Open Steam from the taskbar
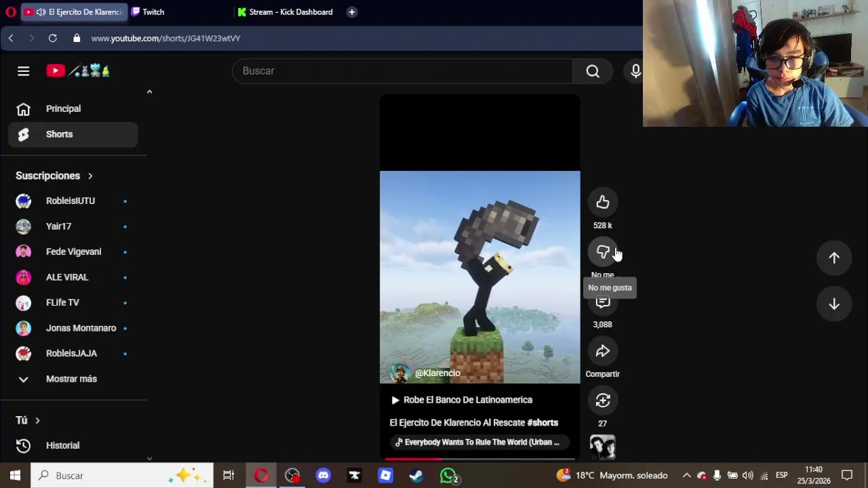868x488 pixels. pos(416,476)
